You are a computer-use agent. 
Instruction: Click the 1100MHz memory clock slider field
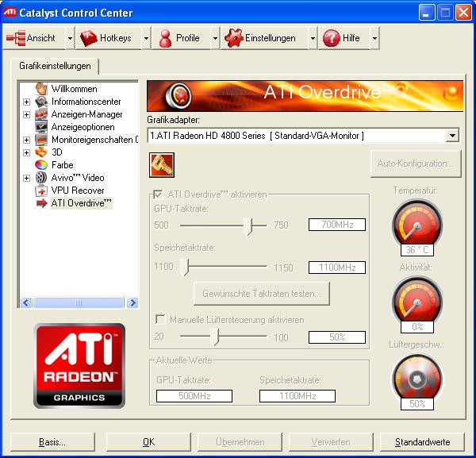pos(337,267)
